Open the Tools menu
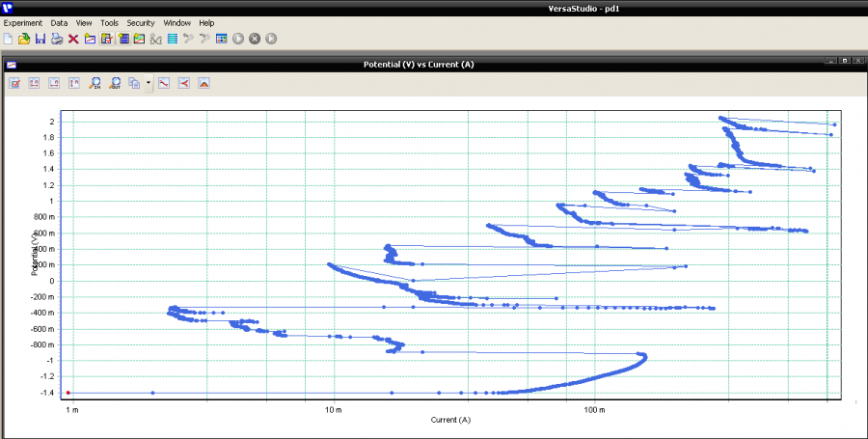This screenshot has width=868, height=439. pos(109,23)
